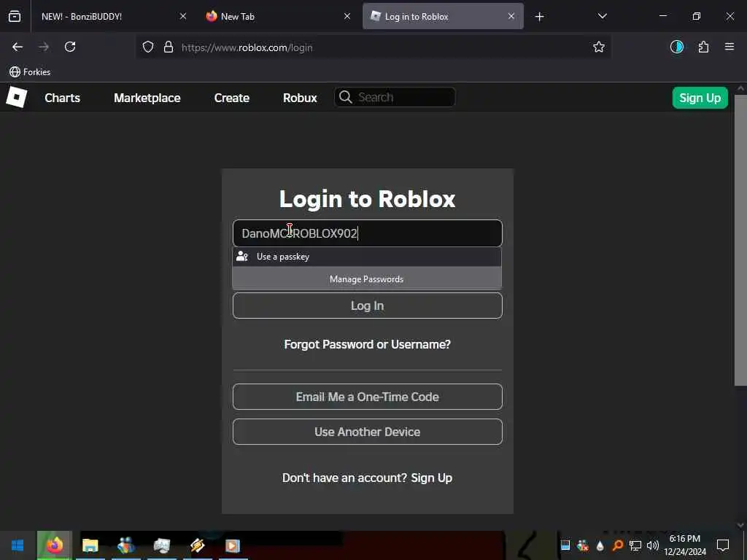Close the Log in to Roblox tab
Viewport: 747px width, 560px height.
tap(511, 16)
